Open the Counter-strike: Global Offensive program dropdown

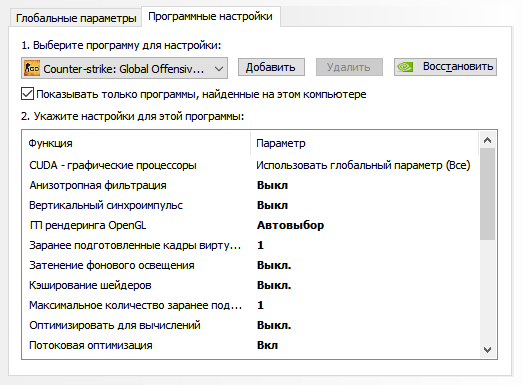click(124, 68)
